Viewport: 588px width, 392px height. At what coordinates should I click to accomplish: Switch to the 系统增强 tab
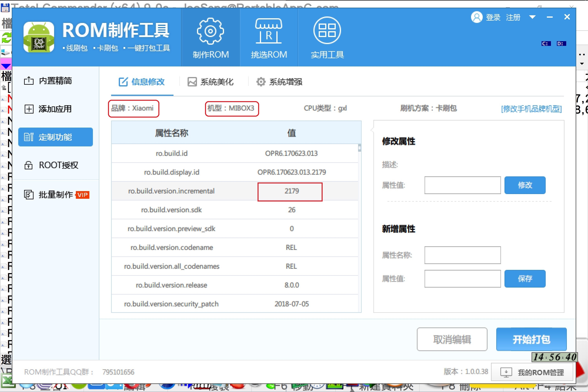[279, 82]
